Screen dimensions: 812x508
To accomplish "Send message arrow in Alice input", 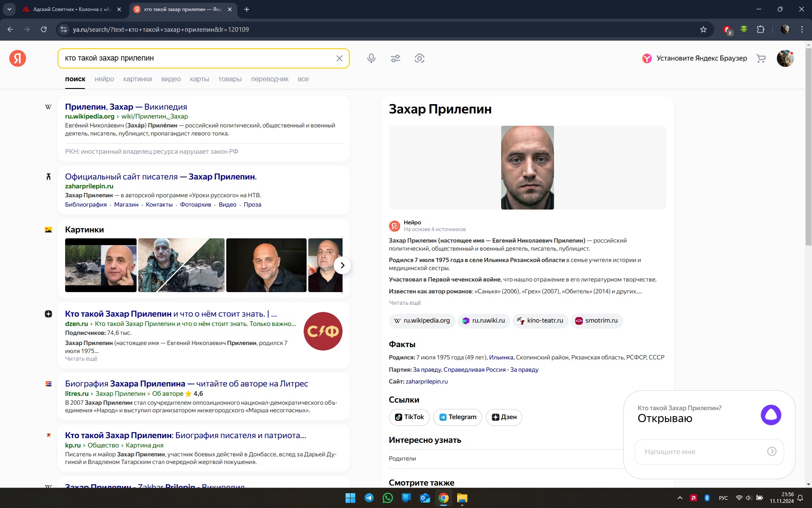I will pyautogui.click(x=772, y=452).
